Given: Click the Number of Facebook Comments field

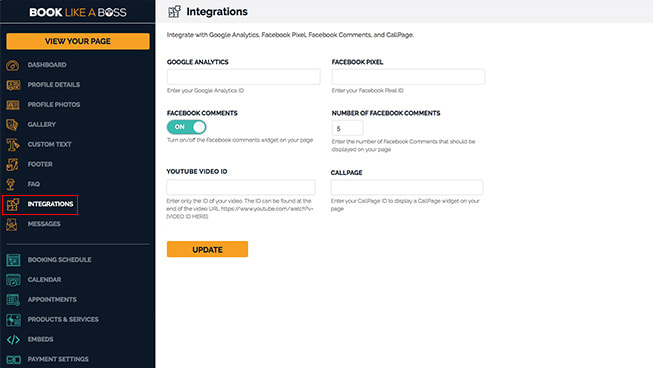Looking at the screenshot, I should point(347,128).
